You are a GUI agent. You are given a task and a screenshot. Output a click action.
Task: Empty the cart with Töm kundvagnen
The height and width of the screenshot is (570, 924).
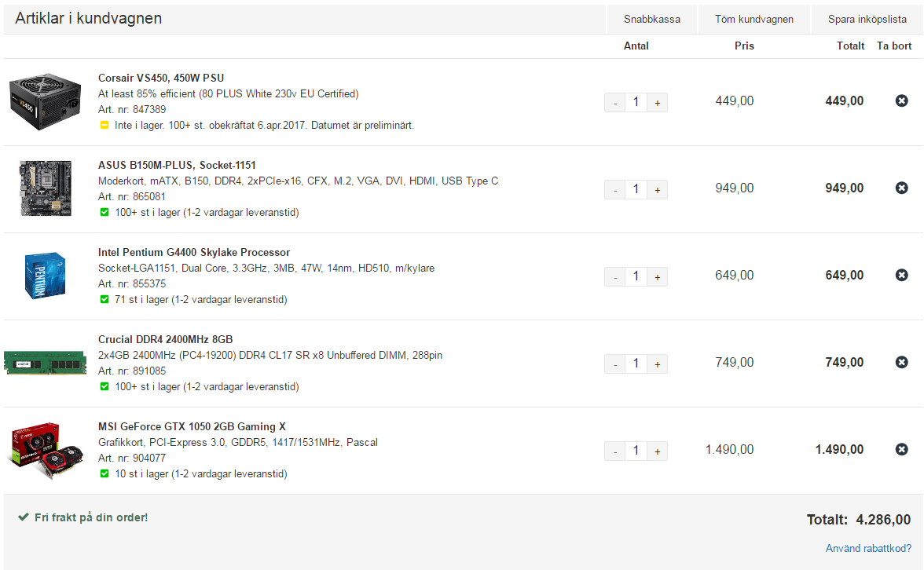pyautogui.click(x=754, y=20)
